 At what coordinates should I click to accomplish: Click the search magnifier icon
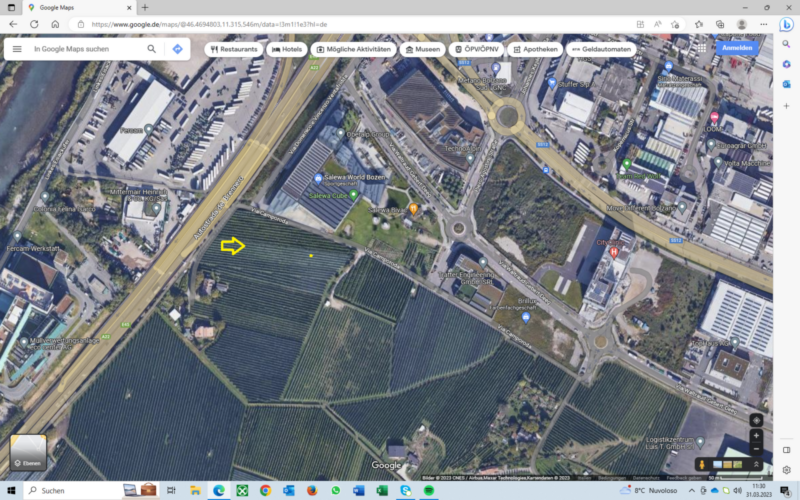[152, 48]
